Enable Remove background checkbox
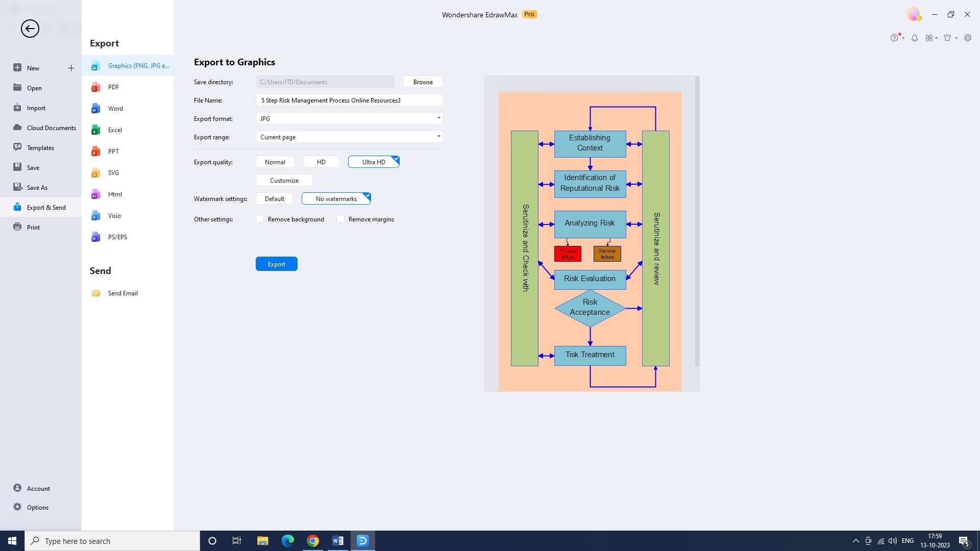The image size is (980, 551). (x=260, y=219)
